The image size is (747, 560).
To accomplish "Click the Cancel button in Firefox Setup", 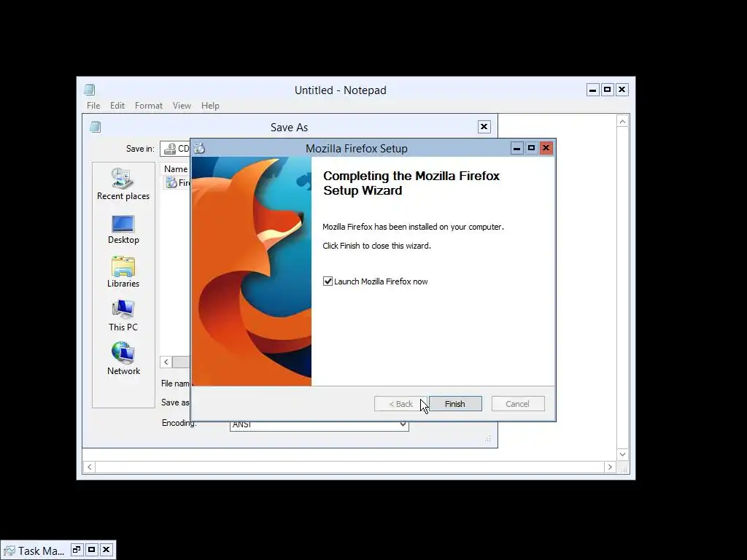I will pyautogui.click(x=517, y=404).
